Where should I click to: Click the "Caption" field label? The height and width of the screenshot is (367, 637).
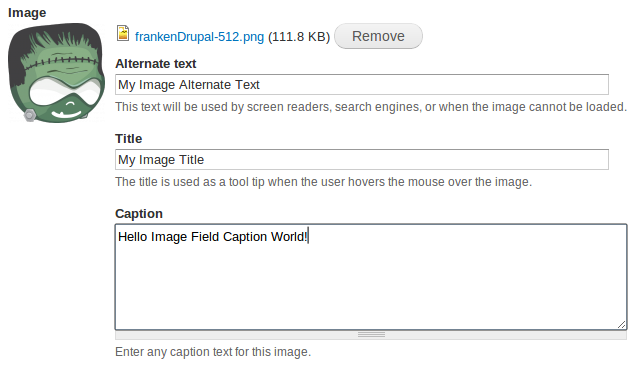[x=139, y=214]
